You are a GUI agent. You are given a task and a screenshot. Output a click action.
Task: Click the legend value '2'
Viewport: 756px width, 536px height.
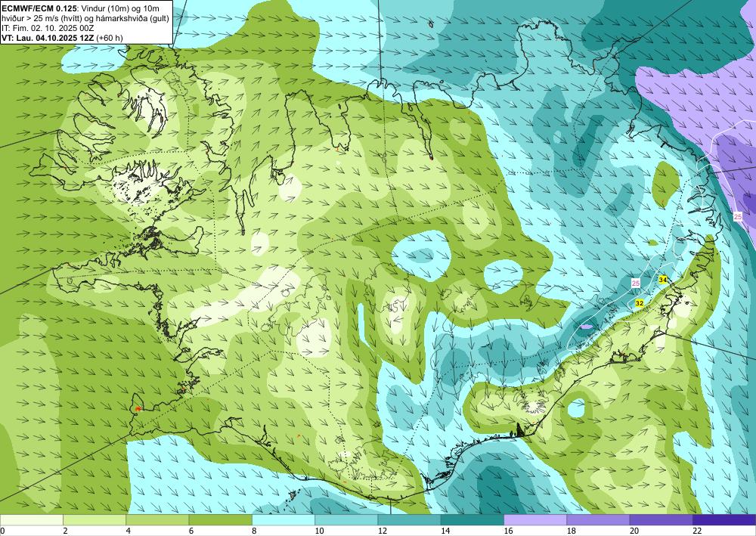(x=65, y=531)
